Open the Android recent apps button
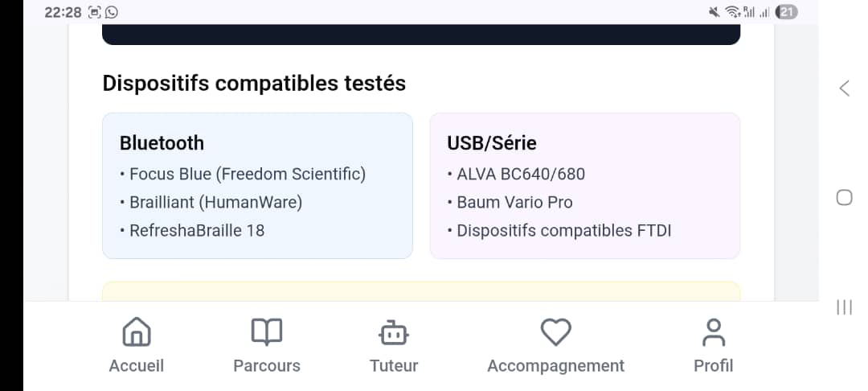This screenshot has height=391, width=868. click(844, 307)
